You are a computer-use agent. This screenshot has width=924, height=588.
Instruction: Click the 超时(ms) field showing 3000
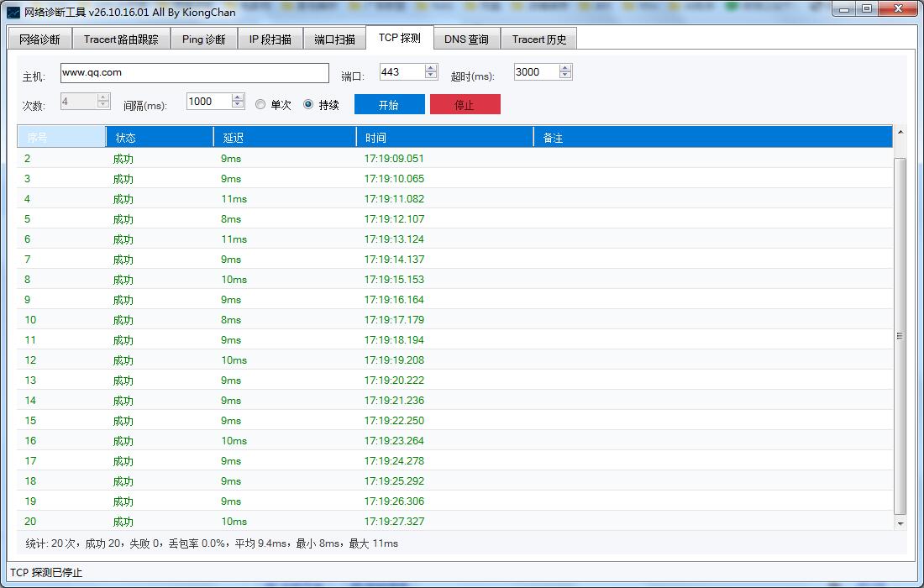[x=536, y=72]
